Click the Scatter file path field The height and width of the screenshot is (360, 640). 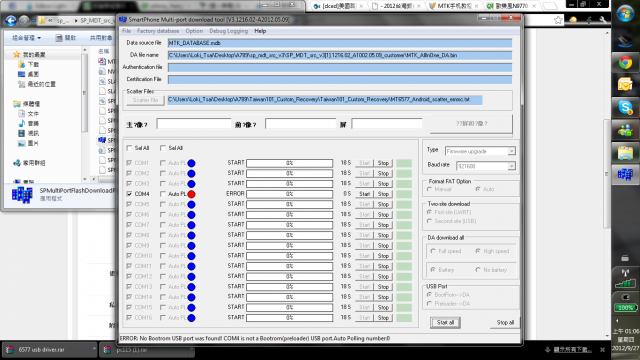click(325, 100)
